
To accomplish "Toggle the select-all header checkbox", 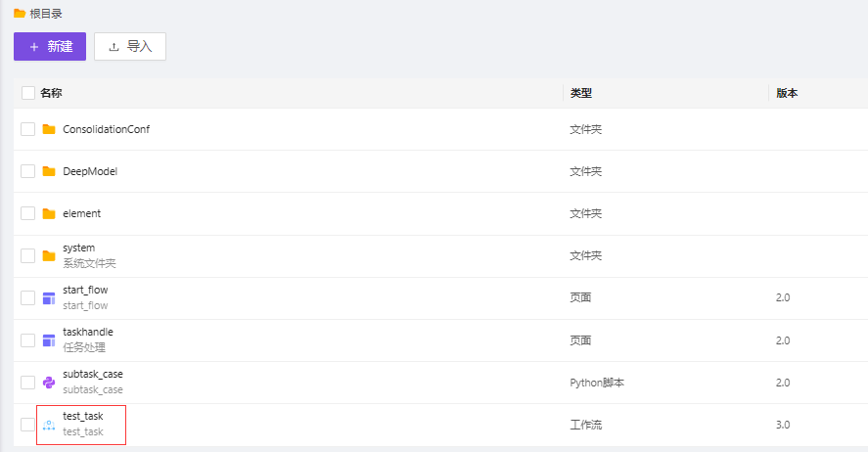I will [x=28, y=93].
